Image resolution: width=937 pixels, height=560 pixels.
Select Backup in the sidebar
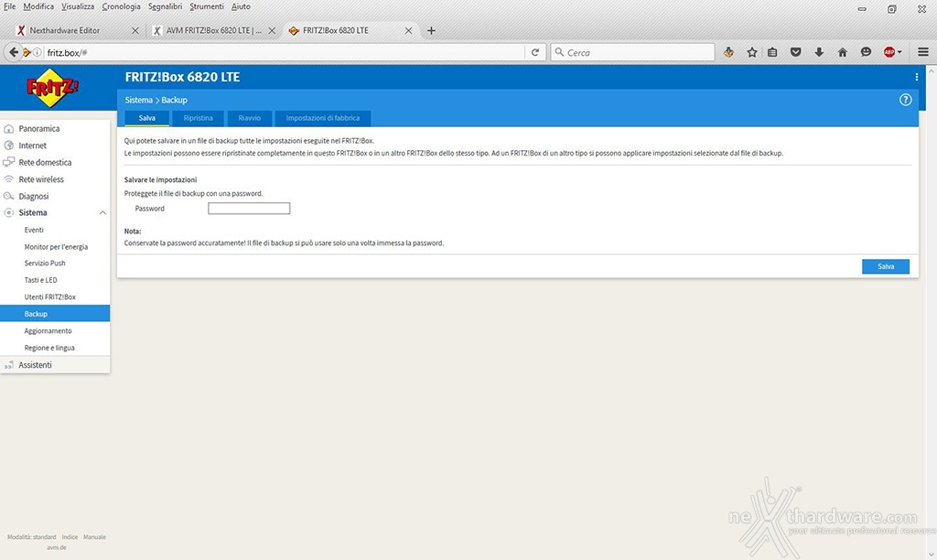[55, 314]
